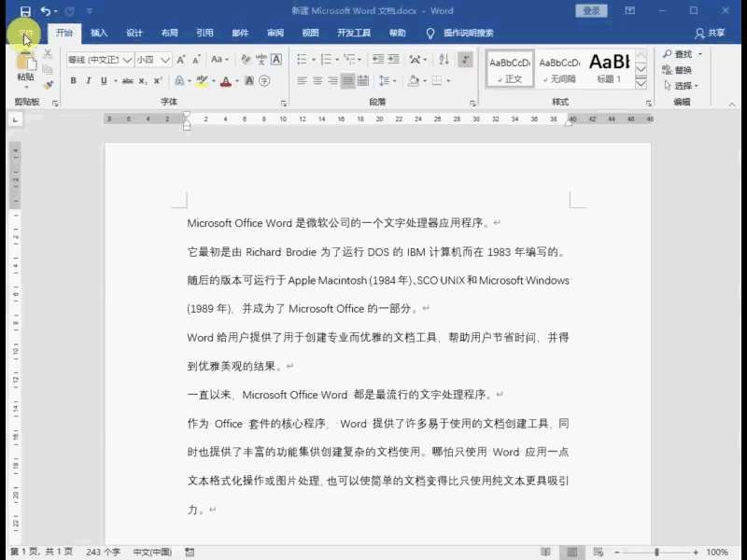This screenshot has width=747, height=560.
Task: Click the Phonetic Guide (wén) icon
Action: [261, 60]
